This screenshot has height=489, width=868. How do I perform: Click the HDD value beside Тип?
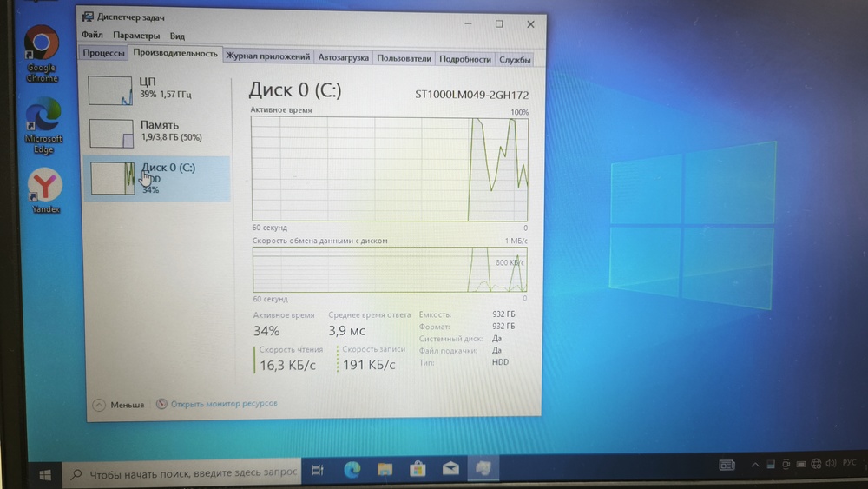[500, 362]
